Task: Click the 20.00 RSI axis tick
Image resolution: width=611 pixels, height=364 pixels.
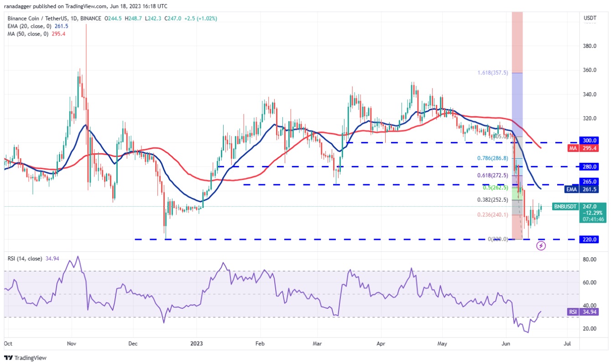Action: point(590,329)
